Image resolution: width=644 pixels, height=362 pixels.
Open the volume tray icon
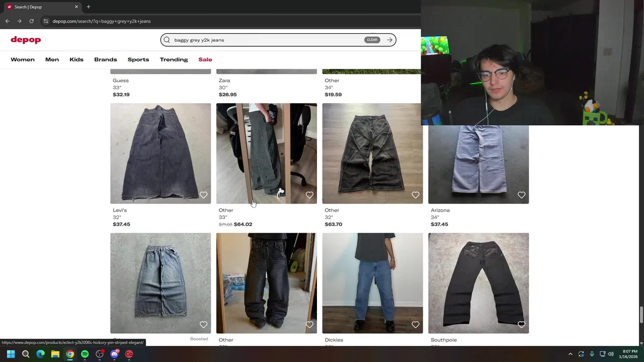[x=611, y=354]
